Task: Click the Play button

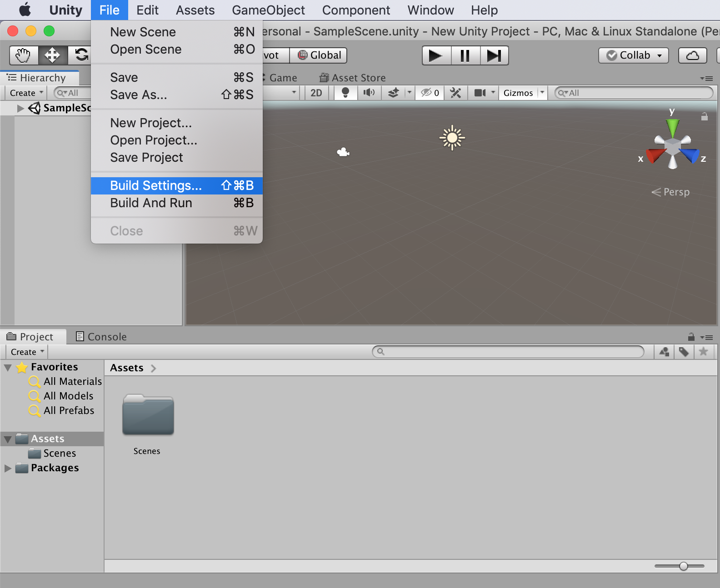Action: (x=436, y=55)
